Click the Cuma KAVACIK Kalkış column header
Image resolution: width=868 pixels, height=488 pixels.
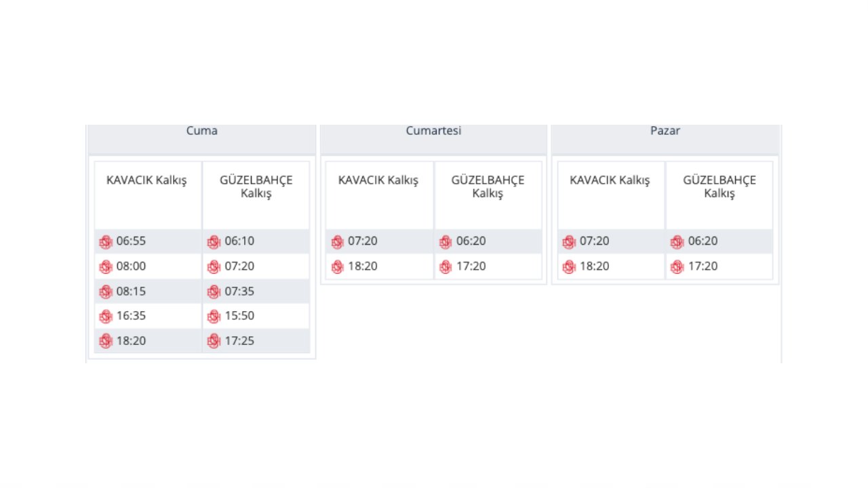tap(146, 180)
